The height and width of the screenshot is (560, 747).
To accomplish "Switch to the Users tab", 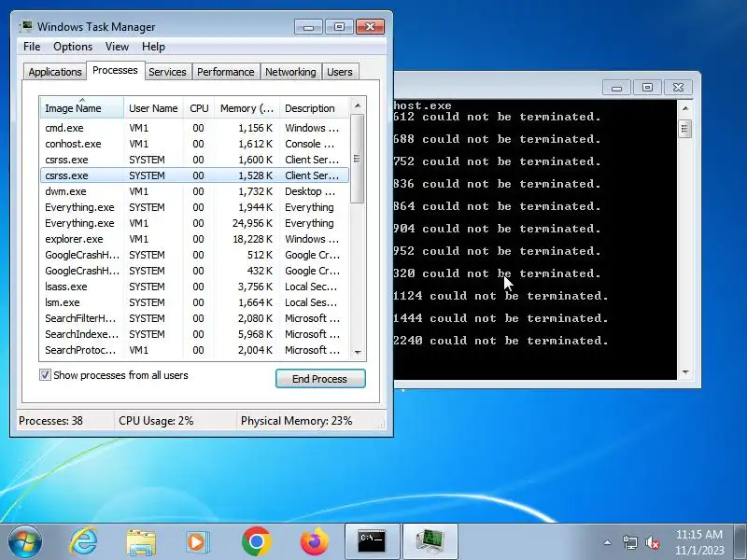I will [340, 72].
